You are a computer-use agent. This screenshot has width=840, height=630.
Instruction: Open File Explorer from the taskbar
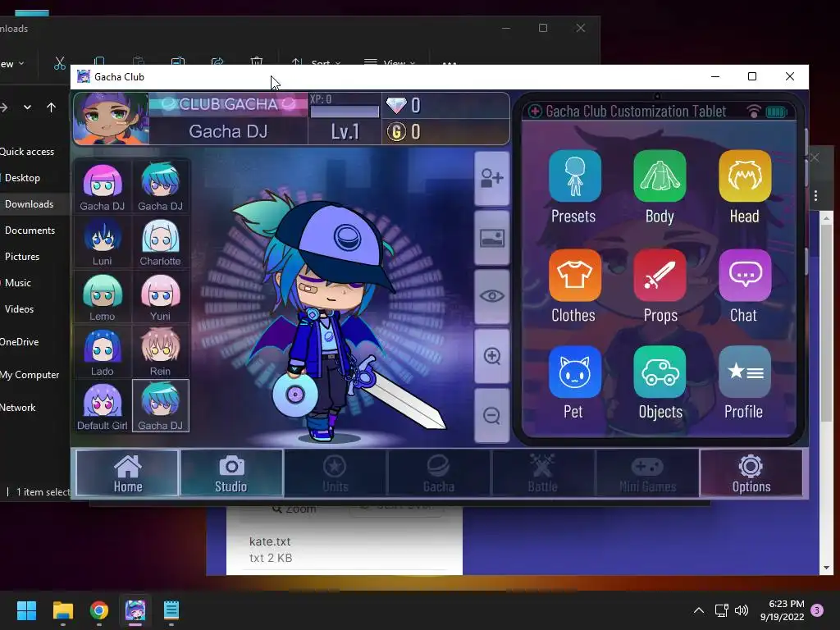point(62,610)
